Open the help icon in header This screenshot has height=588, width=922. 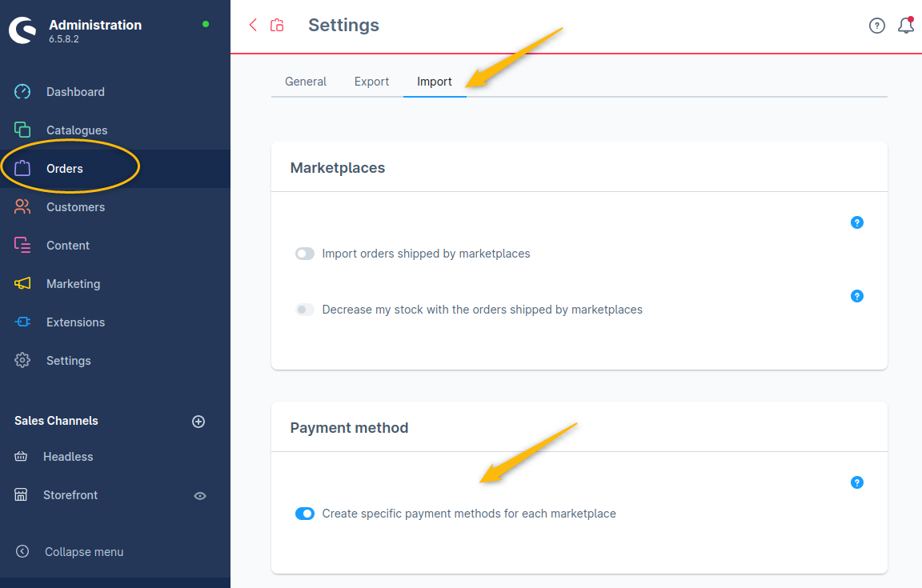click(877, 26)
